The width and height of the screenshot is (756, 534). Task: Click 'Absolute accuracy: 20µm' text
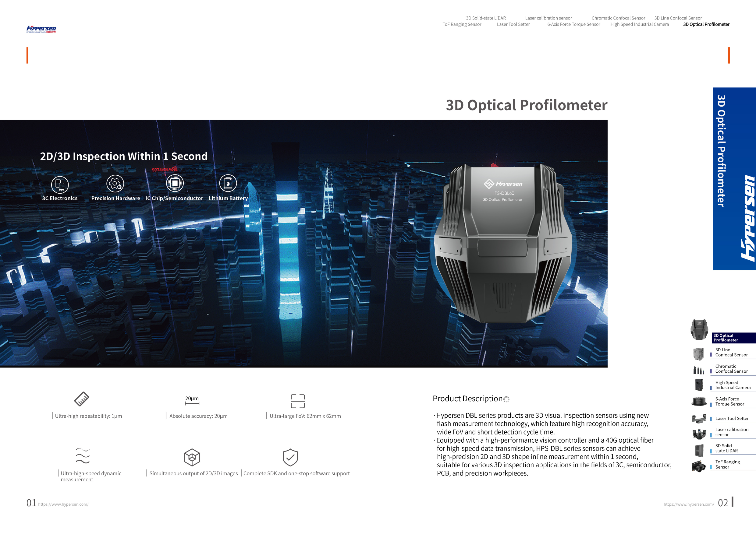(198, 416)
